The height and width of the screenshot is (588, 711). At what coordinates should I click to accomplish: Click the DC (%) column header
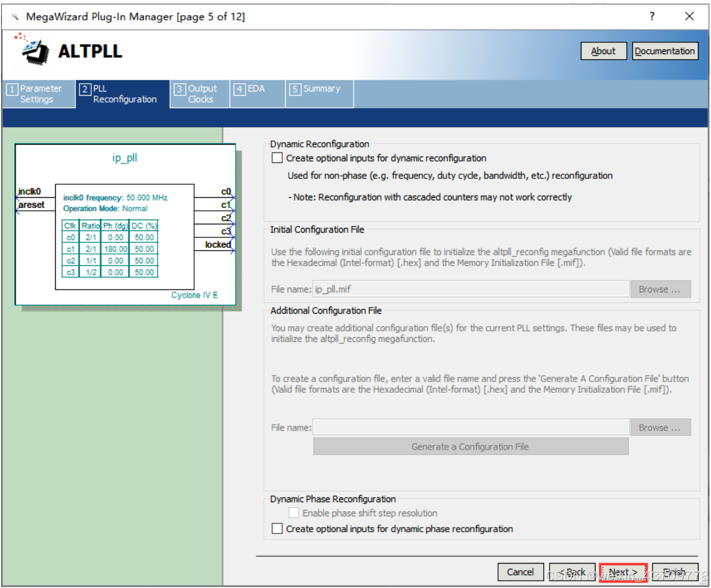click(x=144, y=226)
